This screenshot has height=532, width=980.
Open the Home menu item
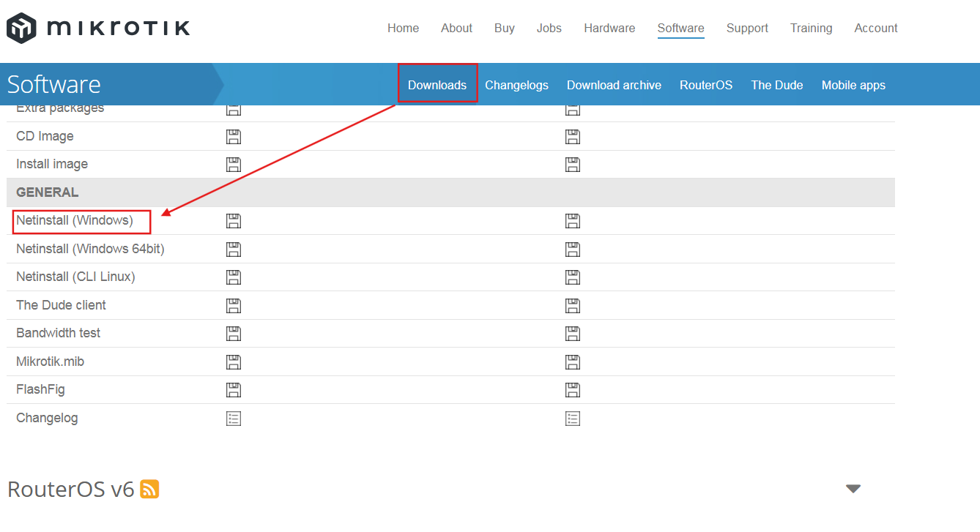pos(404,28)
